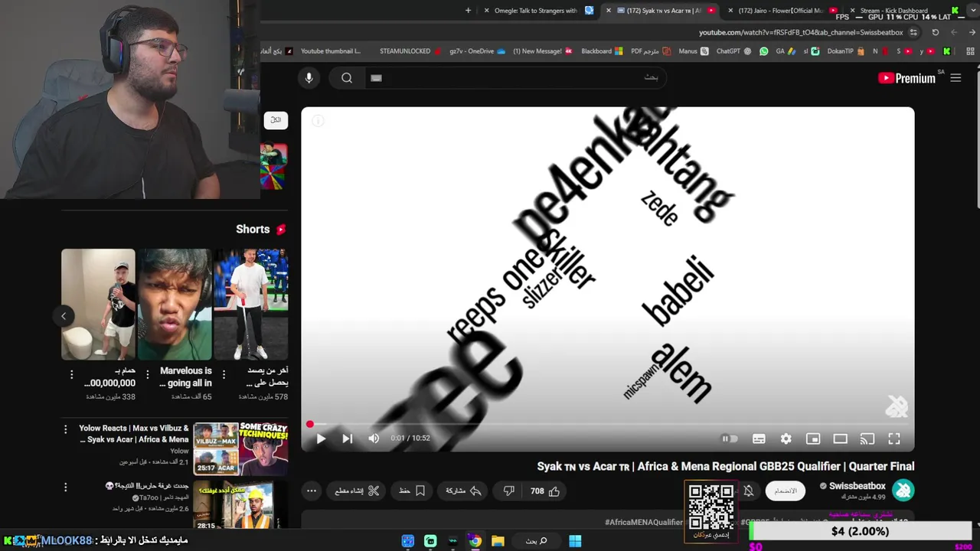
Task: Select the Syak vs Acar browser tab
Action: [x=664, y=11]
